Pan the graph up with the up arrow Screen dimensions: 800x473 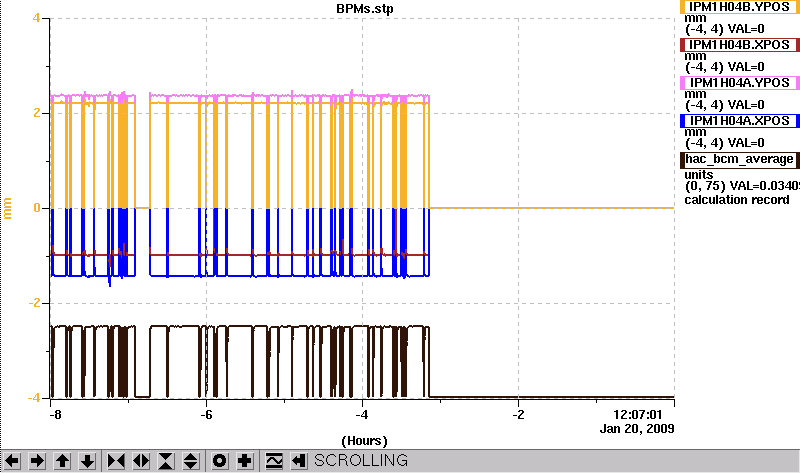click(x=62, y=461)
